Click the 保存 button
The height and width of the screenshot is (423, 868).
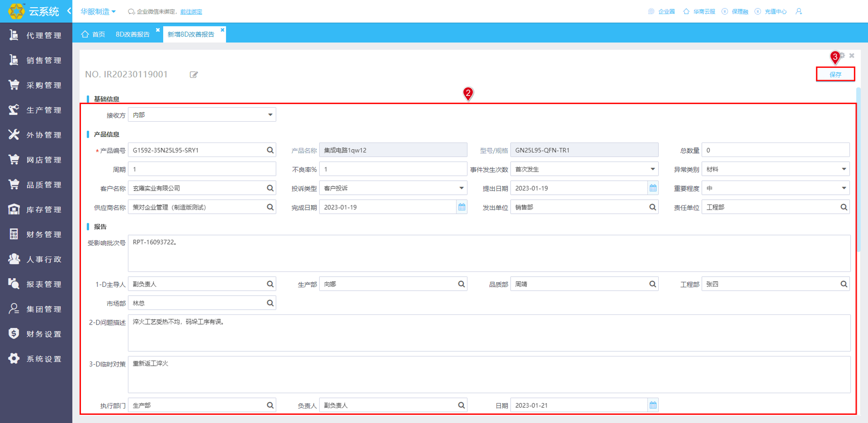tap(835, 74)
